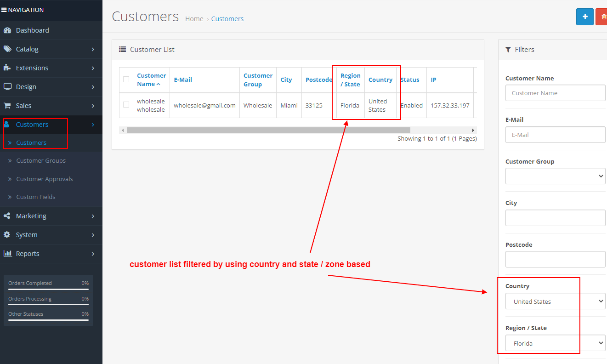Click the red delete trash button
This screenshot has width=607, height=364.
point(602,17)
